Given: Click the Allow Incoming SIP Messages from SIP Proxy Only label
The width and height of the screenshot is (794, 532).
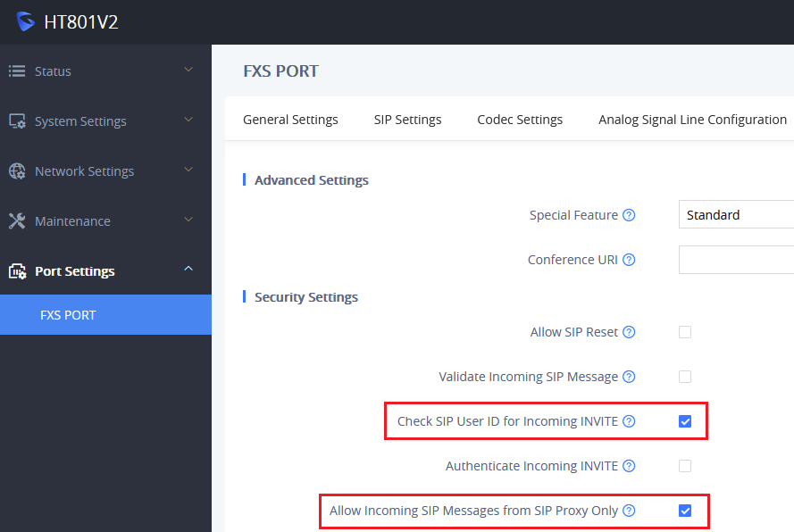Looking at the screenshot, I should pyautogui.click(x=473, y=511).
